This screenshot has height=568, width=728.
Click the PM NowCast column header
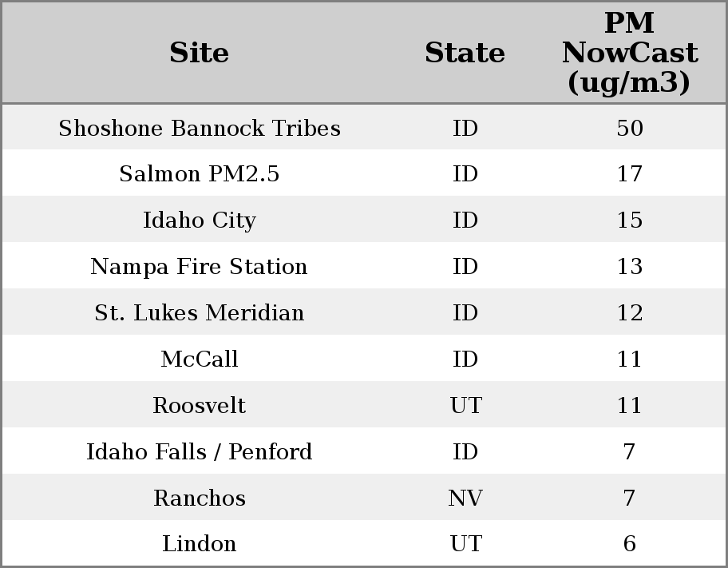click(x=629, y=53)
